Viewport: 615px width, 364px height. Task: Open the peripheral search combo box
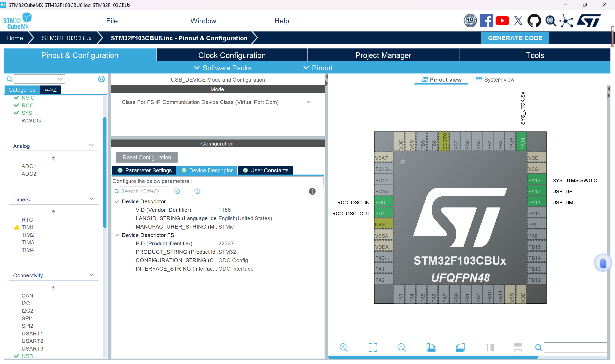click(39, 79)
